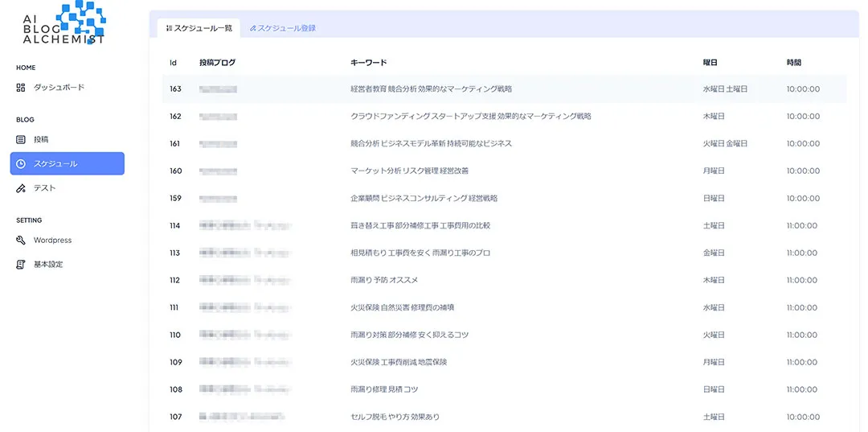Click the 基本設定 settings icon
The image size is (868, 432).
tap(21, 265)
